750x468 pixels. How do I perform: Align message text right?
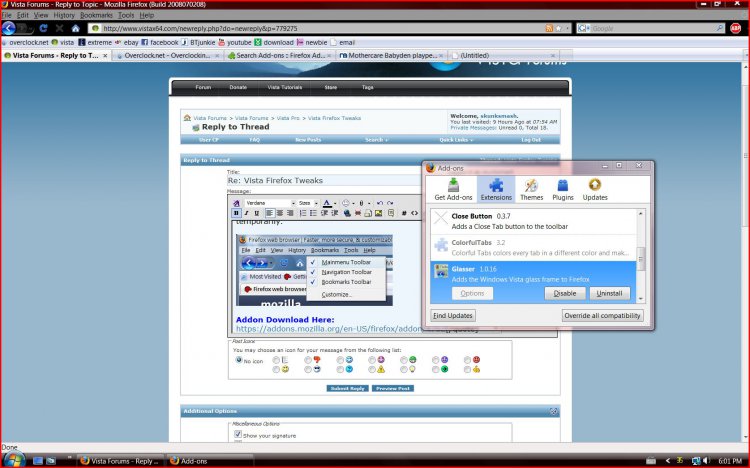click(x=290, y=213)
